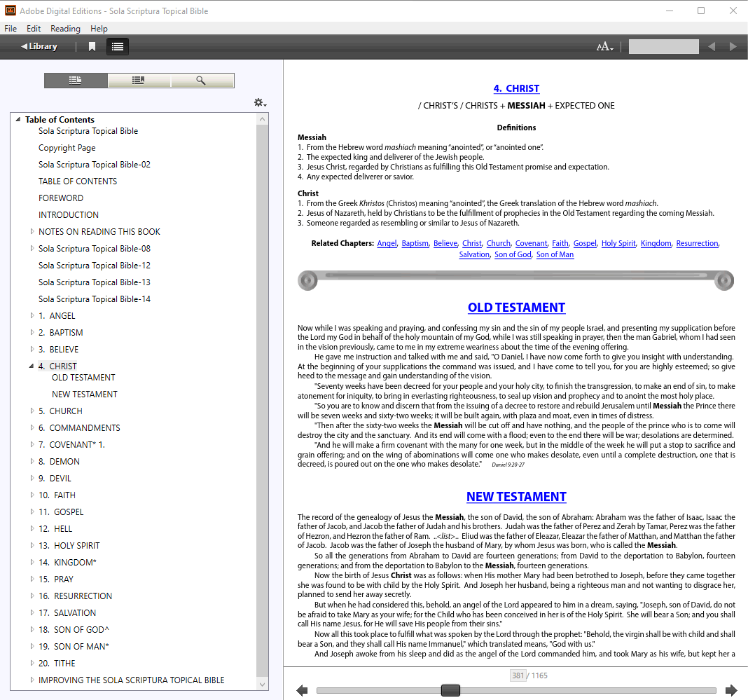Select 13. HOLY SPIRIT in contents
The image size is (748, 700).
[69, 545]
